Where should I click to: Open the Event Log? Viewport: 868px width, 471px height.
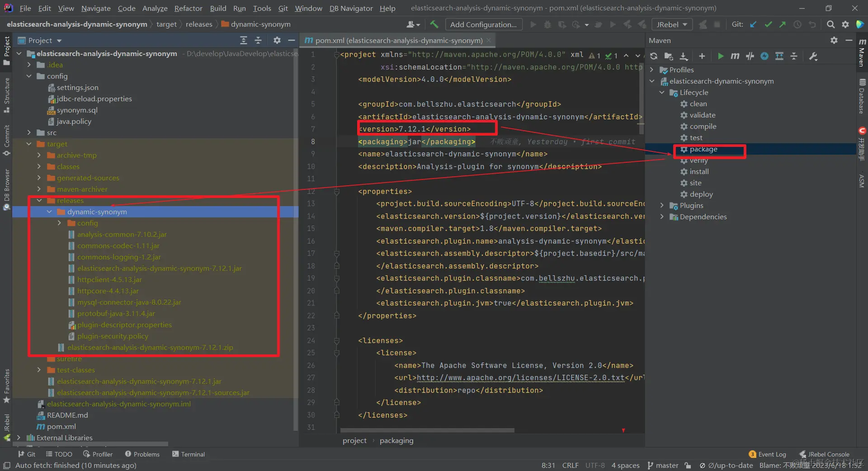768,454
